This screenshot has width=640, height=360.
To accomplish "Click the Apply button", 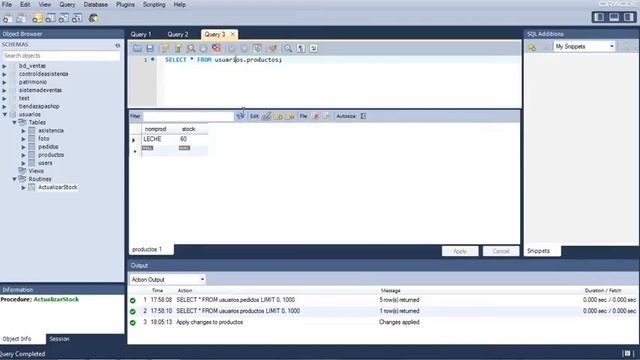I will (460, 251).
